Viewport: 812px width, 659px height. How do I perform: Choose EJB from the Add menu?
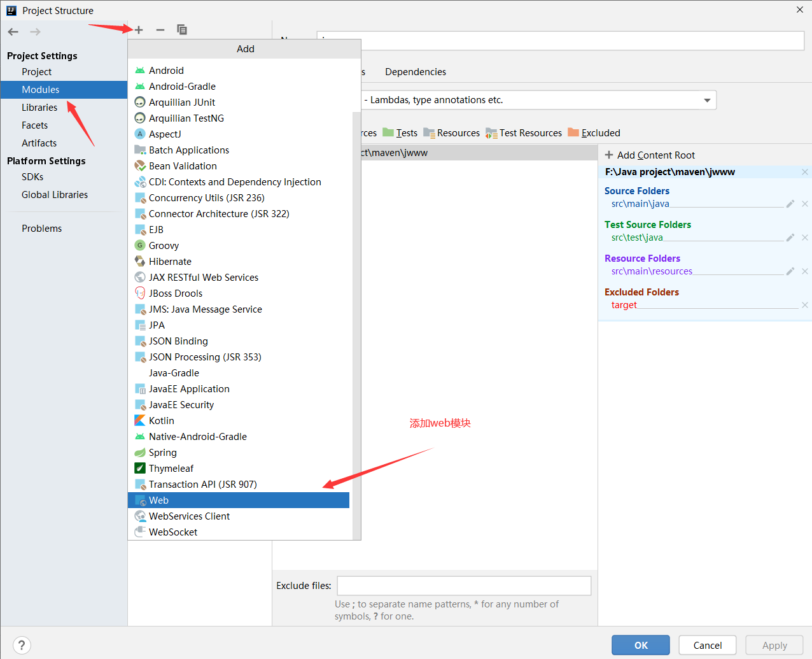tap(239, 230)
